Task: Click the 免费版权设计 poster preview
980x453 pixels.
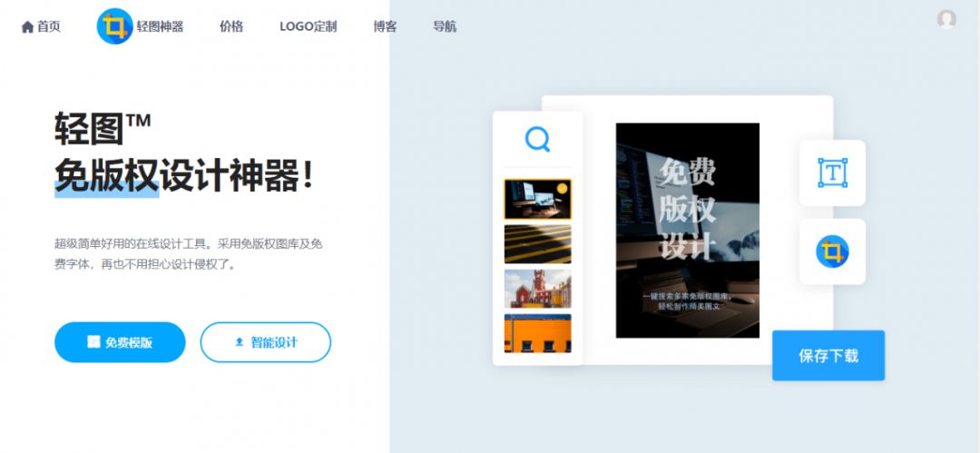Action: (x=688, y=231)
